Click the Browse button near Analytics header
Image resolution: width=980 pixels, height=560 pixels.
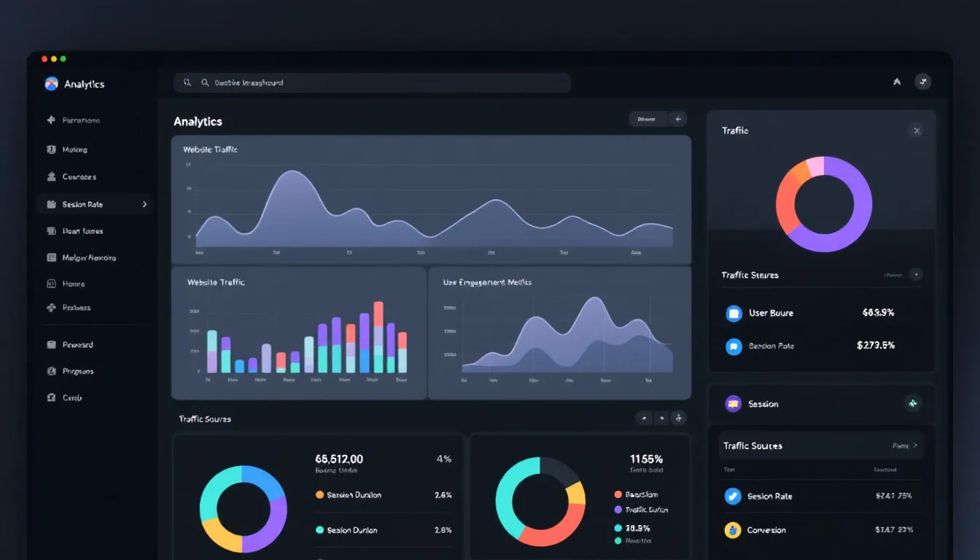coord(647,118)
